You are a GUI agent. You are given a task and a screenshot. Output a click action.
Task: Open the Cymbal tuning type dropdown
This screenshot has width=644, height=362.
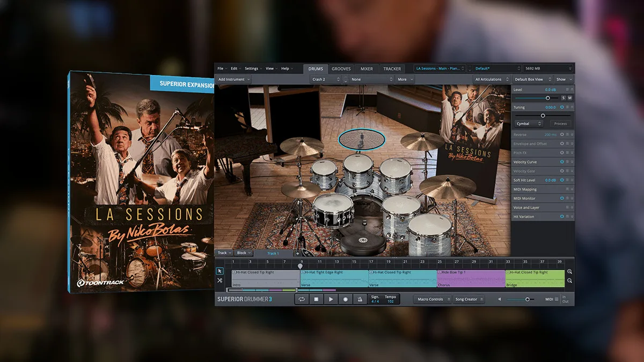click(x=529, y=123)
